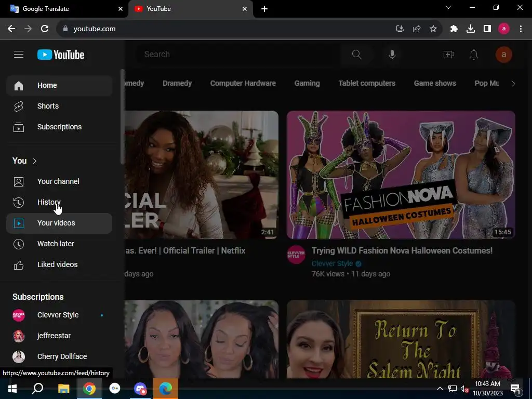Open the Netflix Official Trailer thumbnail
Viewport: 532px width, 399px height.
(x=202, y=175)
